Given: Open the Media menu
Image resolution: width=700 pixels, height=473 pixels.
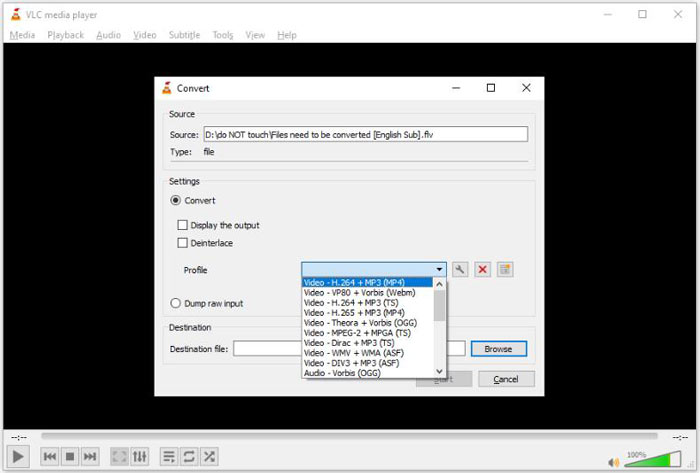Looking at the screenshot, I should [22, 35].
